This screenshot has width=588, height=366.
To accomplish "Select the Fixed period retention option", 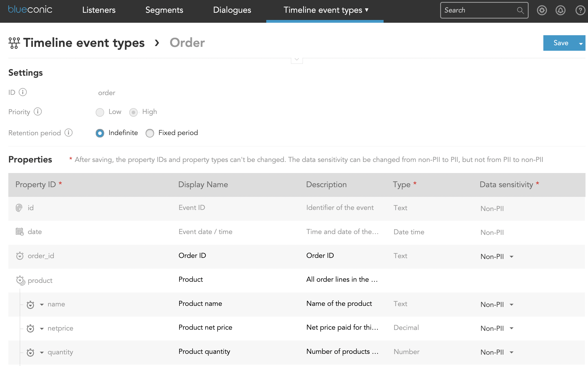I will point(150,133).
